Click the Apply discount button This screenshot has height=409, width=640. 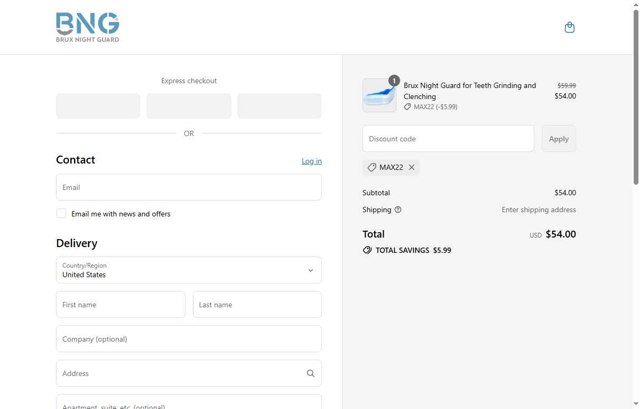tap(558, 139)
